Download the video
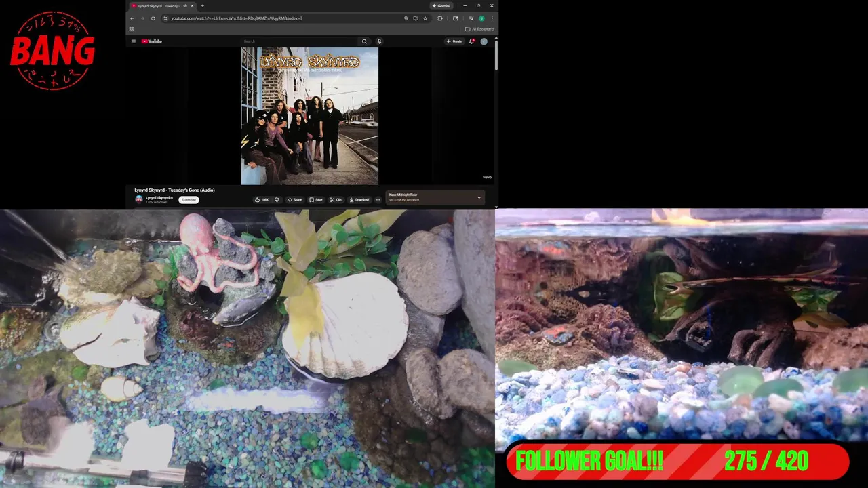868x488 pixels. [x=359, y=200]
